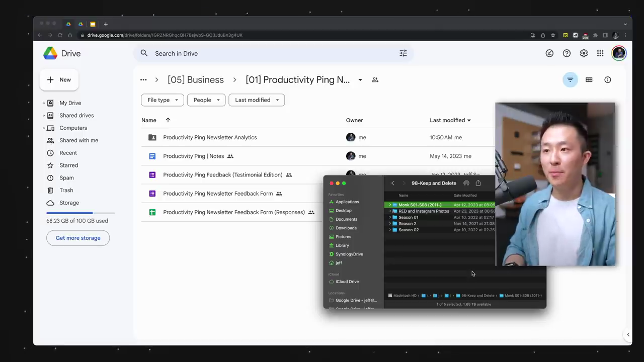The height and width of the screenshot is (362, 644).
Task: Open the Google apps grid launcher
Action: coord(600,53)
